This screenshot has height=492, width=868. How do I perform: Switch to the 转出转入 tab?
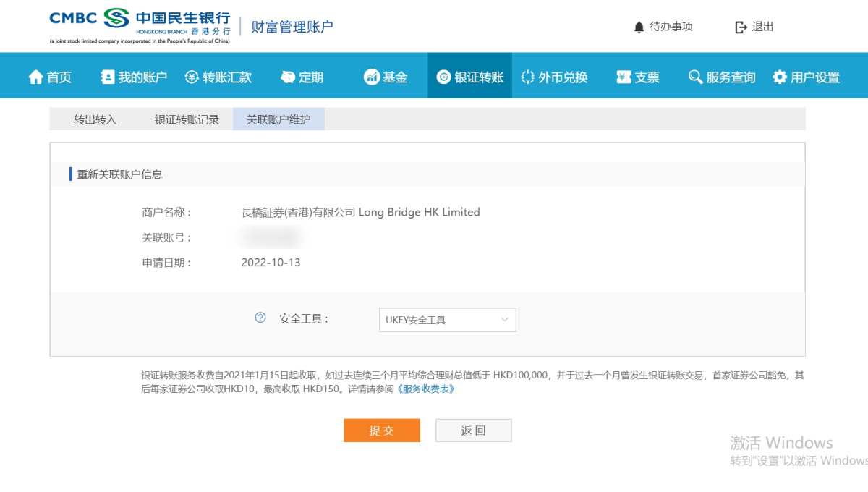coord(95,119)
